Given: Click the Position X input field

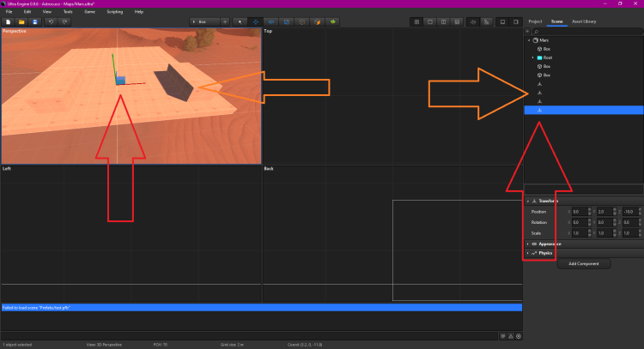Looking at the screenshot, I should [580, 211].
